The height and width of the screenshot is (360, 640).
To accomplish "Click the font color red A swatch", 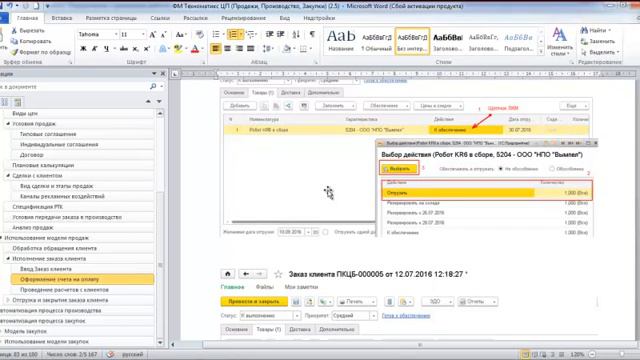I will tap(195, 49).
